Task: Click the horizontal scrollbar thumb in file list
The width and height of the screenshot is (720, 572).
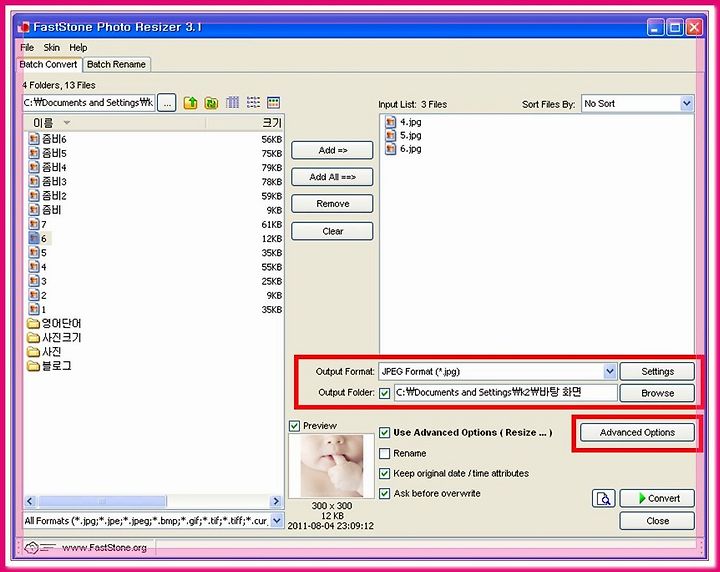Action: coord(102,501)
